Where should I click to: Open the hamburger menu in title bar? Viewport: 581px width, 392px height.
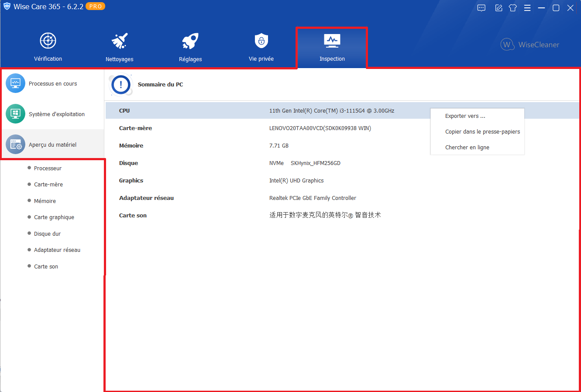pyautogui.click(x=527, y=8)
